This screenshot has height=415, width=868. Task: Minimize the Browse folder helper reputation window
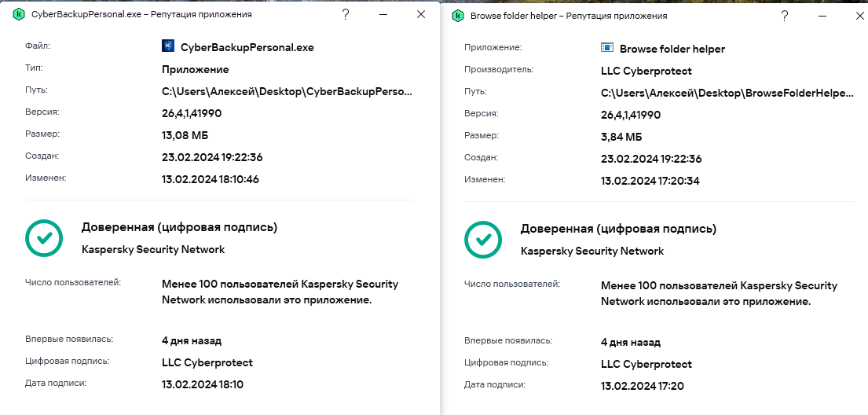(822, 16)
